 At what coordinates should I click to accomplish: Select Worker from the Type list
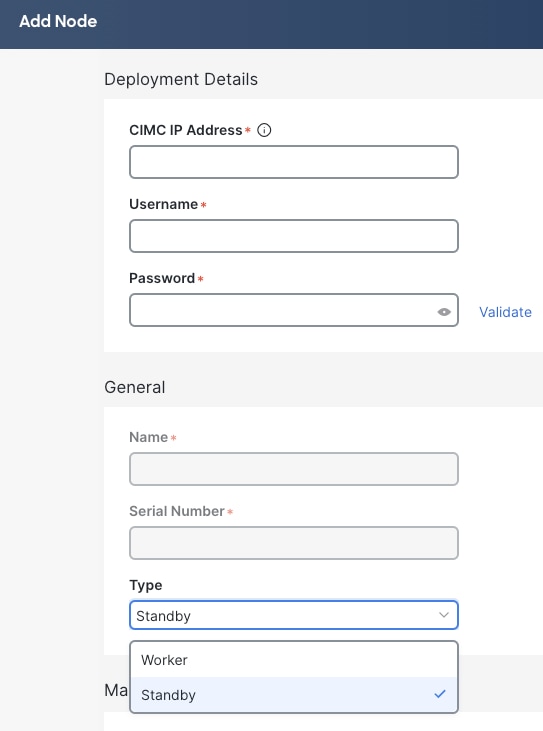point(294,660)
